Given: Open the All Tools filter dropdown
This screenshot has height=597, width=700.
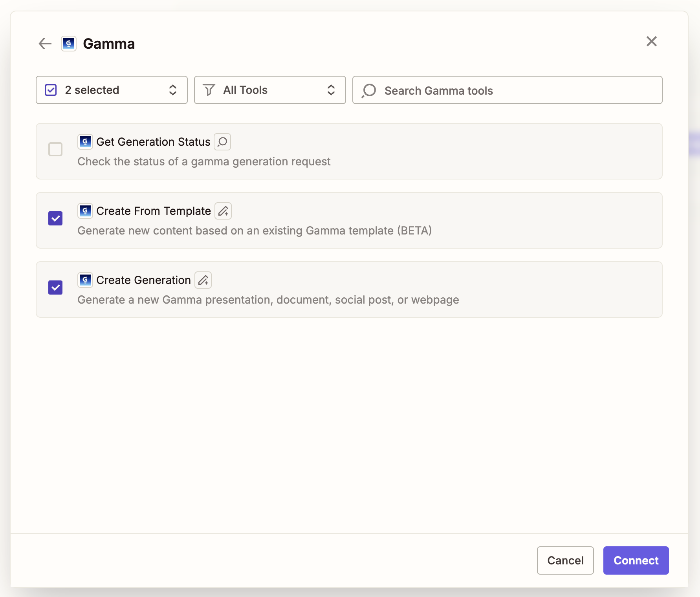Looking at the screenshot, I should coord(269,90).
